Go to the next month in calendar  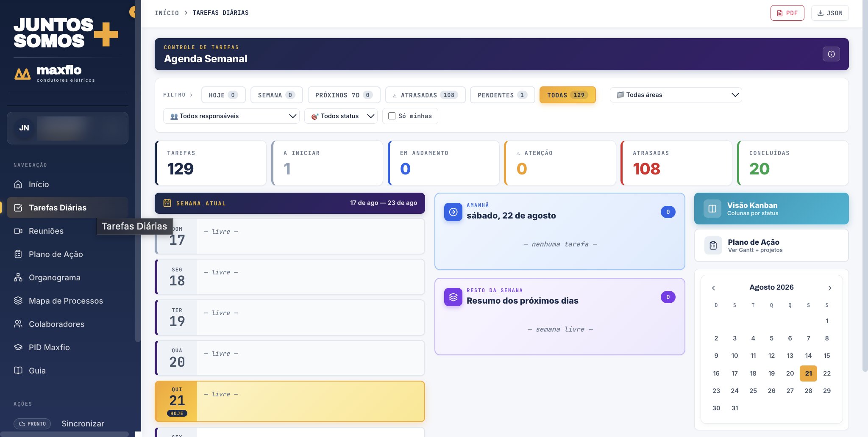pos(830,288)
